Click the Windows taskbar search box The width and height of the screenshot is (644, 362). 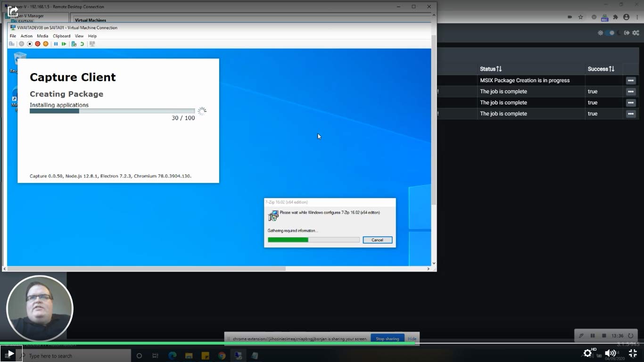click(75, 356)
